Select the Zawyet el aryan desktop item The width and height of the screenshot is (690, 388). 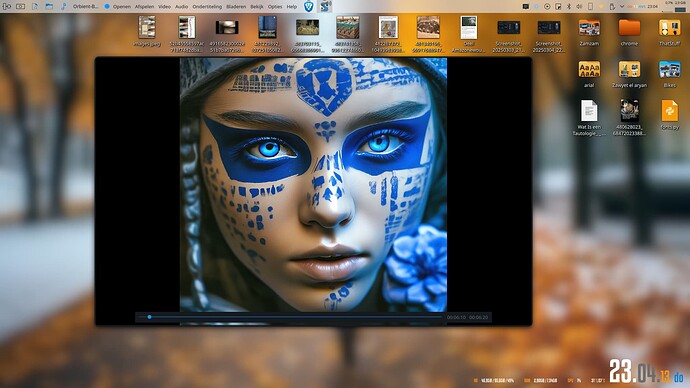(x=629, y=73)
